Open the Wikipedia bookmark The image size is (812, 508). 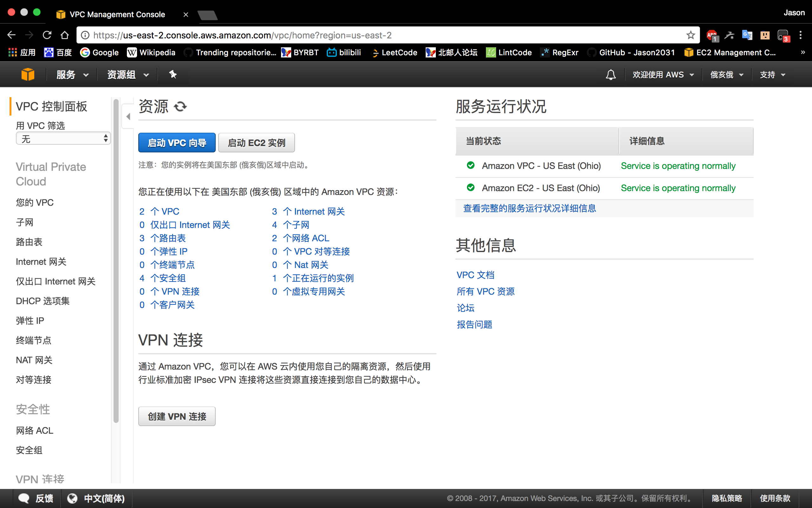click(x=151, y=52)
